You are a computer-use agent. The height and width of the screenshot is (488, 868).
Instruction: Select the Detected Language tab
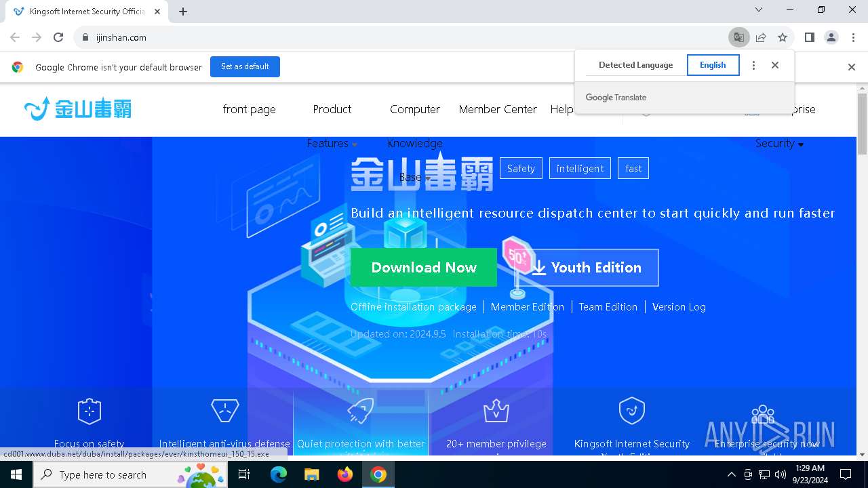pos(635,65)
